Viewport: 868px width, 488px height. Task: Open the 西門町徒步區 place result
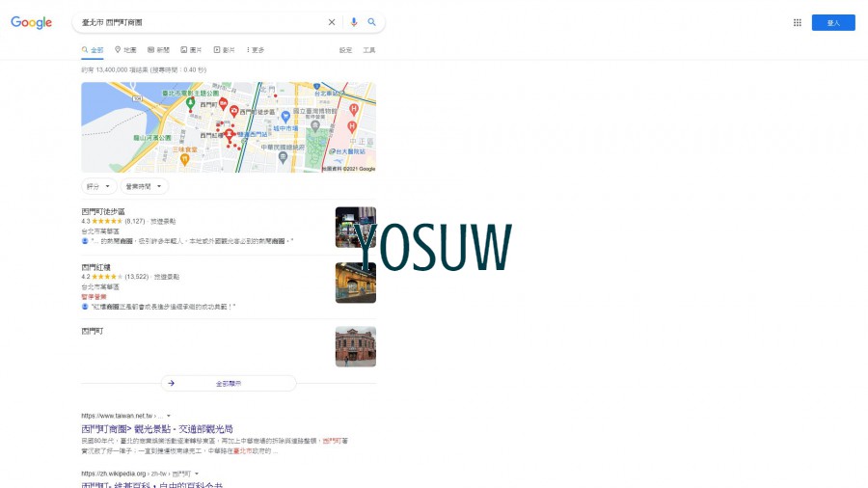point(103,211)
